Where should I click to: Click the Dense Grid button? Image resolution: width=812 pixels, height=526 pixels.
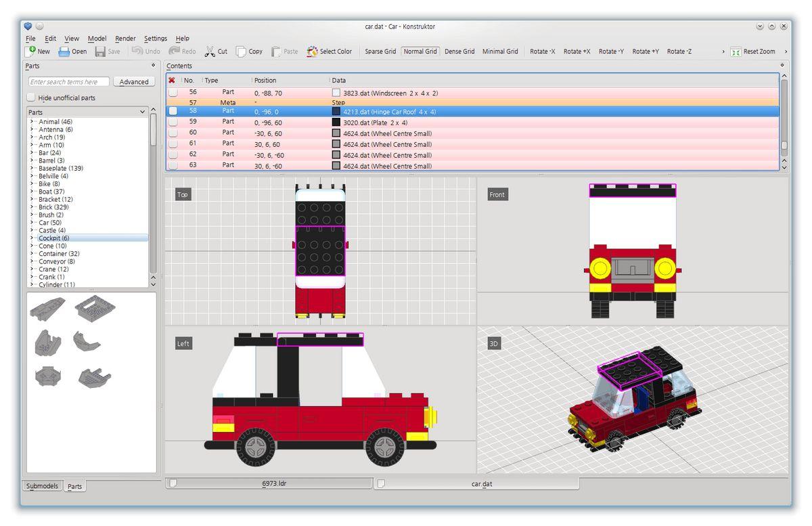(459, 51)
